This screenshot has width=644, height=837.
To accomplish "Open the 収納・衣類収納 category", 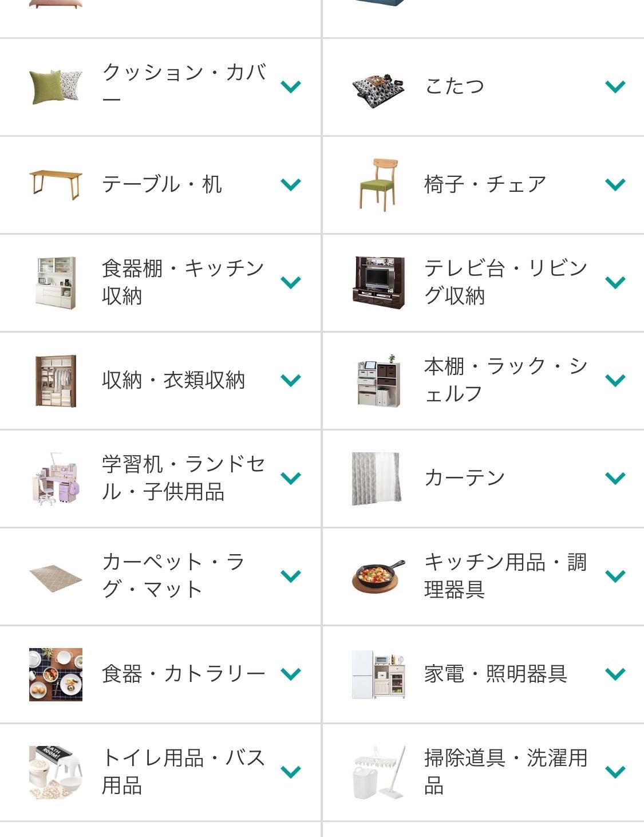I will (173, 380).
